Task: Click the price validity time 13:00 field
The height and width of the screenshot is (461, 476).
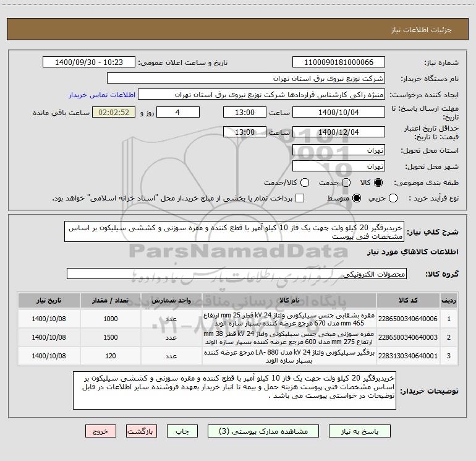Action: (245, 132)
